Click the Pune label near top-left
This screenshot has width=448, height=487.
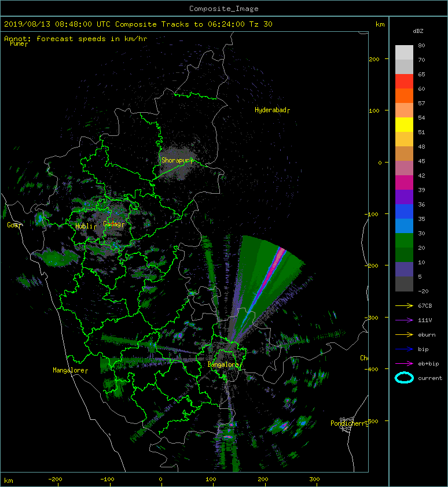point(19,44)
